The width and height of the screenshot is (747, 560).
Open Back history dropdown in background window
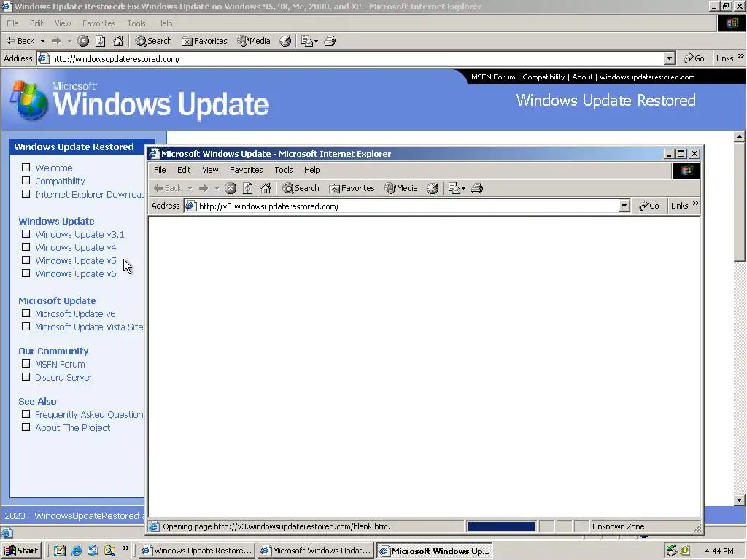point(42,41)
